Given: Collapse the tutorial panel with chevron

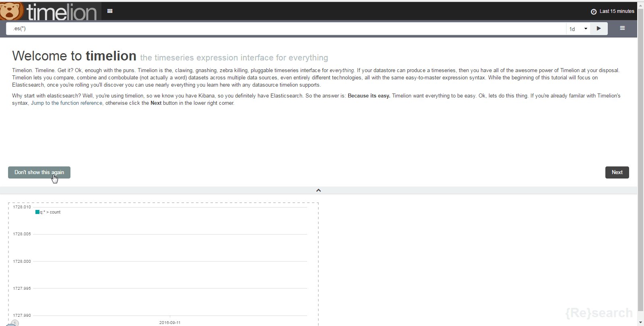Looking at the screenshot, I should pos(318,190).
